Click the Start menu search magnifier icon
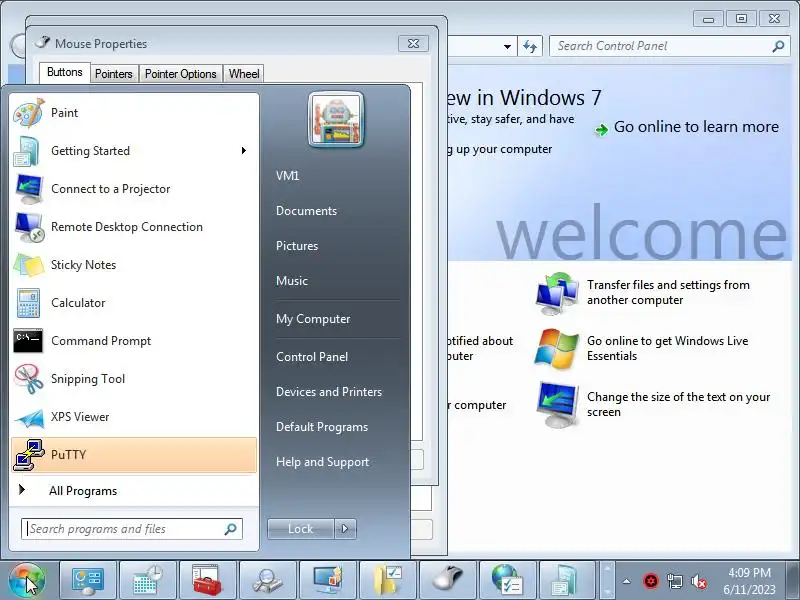The height and width of the screenshot is (600, 800). click(x=231, y=529)
